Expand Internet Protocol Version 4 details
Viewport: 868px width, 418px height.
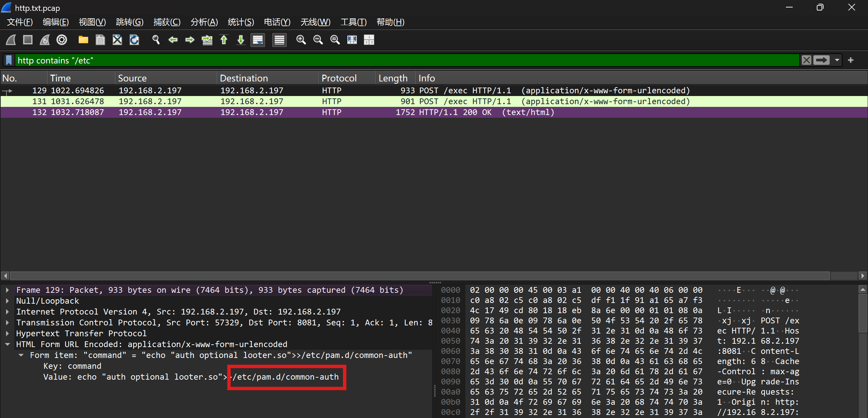(7, 312)
